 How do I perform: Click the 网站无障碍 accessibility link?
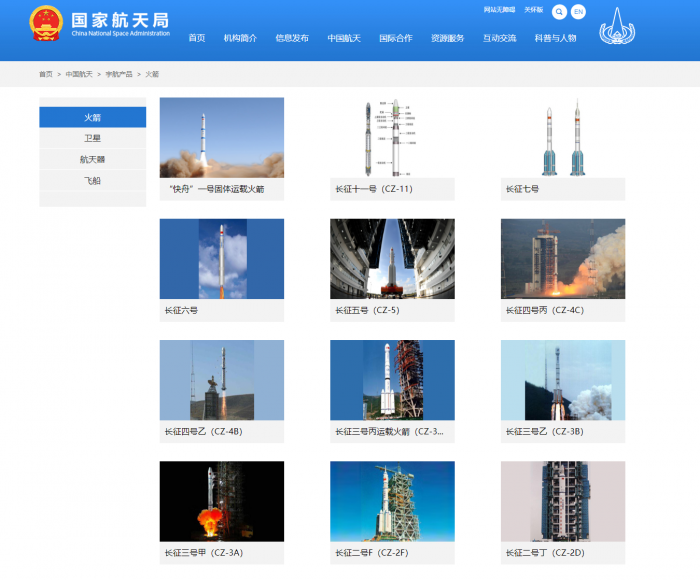click(499, 10)
